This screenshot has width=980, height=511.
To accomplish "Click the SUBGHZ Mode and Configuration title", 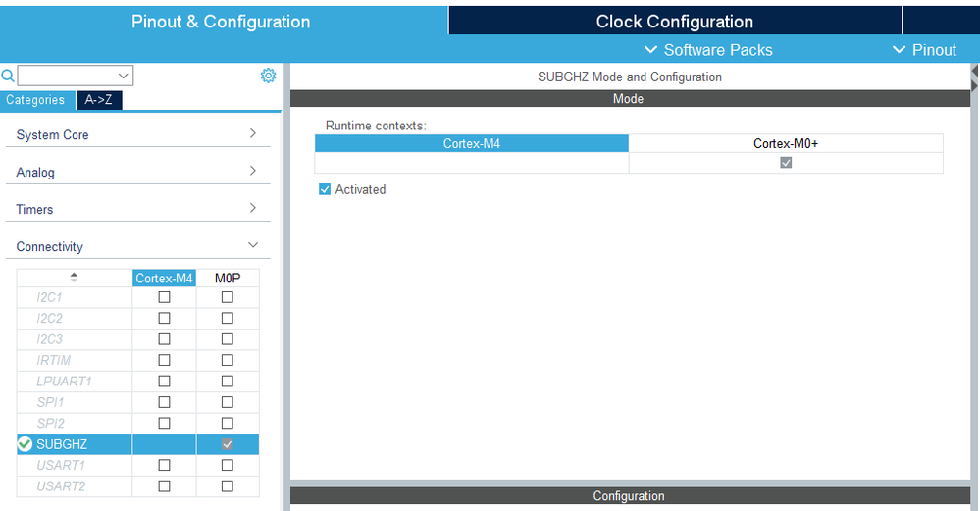I will 630,77.
